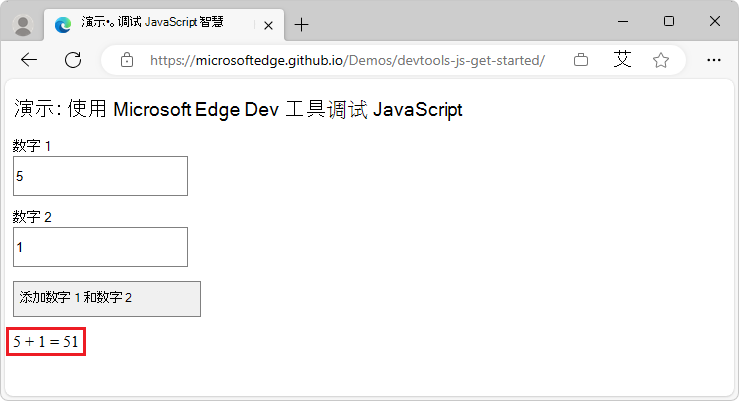Click the address bar URL
Screen dimensions: 739x401
347,60
